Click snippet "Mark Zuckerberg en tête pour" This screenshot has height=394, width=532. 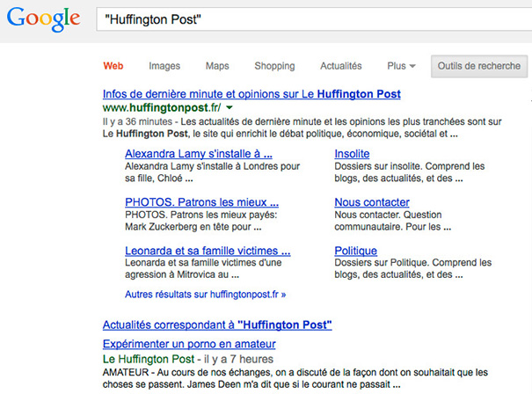pyautogui.click(x=193, y=227)
